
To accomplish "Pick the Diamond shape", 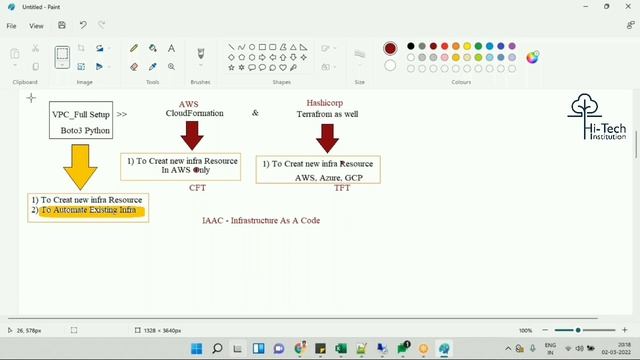I will click(x=231, y=57).
